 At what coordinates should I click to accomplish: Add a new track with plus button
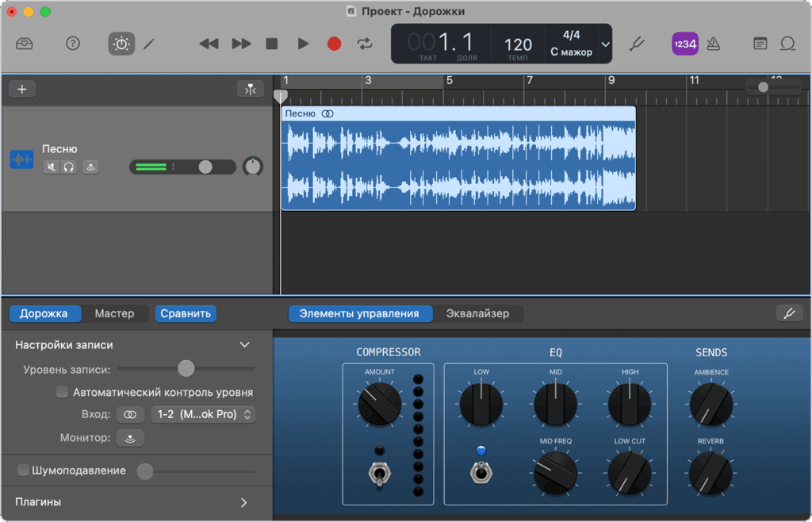tap(21, 89)
